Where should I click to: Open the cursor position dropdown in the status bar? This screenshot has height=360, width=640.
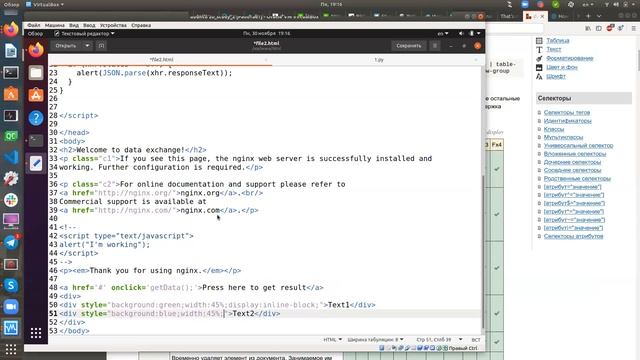(439, 340)
